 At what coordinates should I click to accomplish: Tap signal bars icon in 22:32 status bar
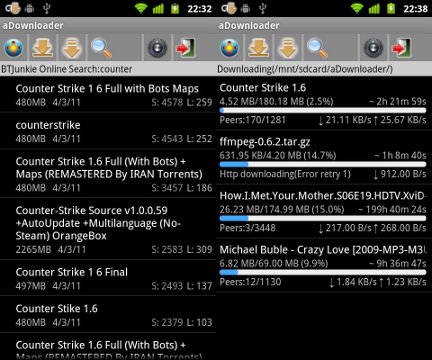[x=159, y=8]
